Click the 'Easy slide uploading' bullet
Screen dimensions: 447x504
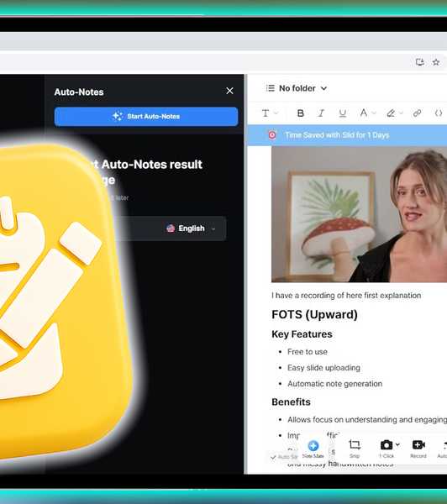click(x=323, y=368)
